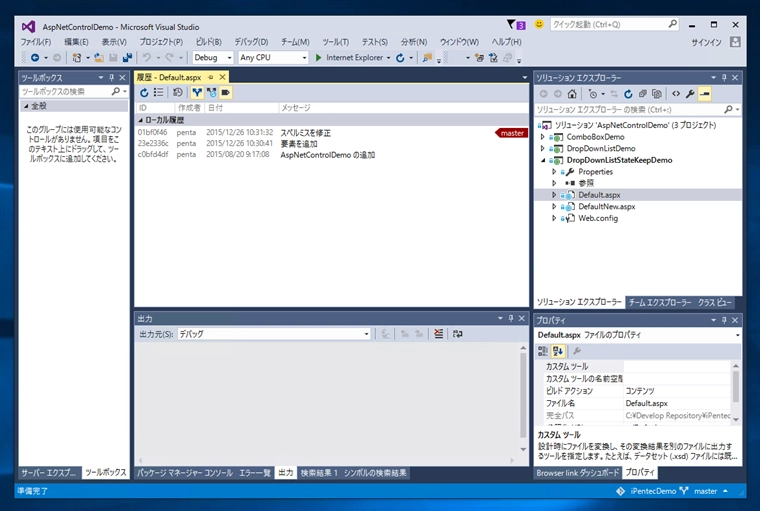This screenshot has height=511, width=760.
Task: Open the デバッグ(D) menu
Action: tap(251, 42)
